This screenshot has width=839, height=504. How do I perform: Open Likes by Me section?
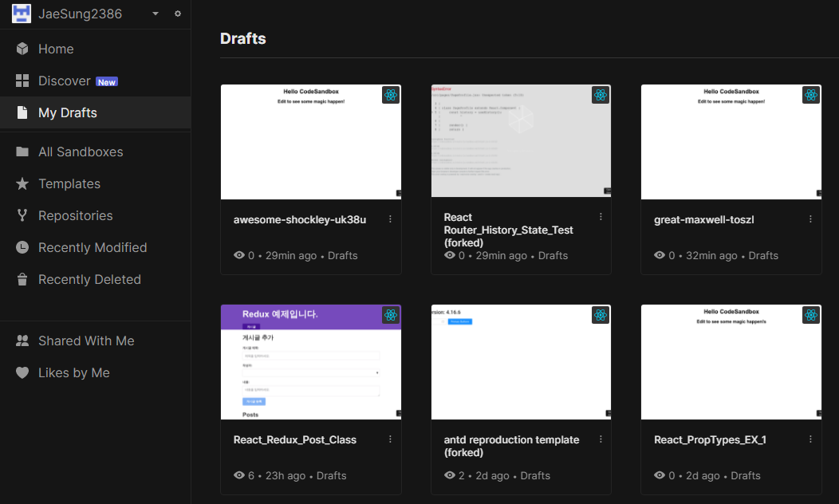pos(95,373)
